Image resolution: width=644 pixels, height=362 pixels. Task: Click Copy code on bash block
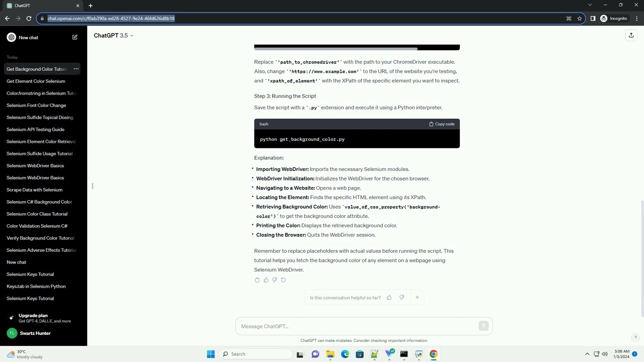(x=442, y=124)
